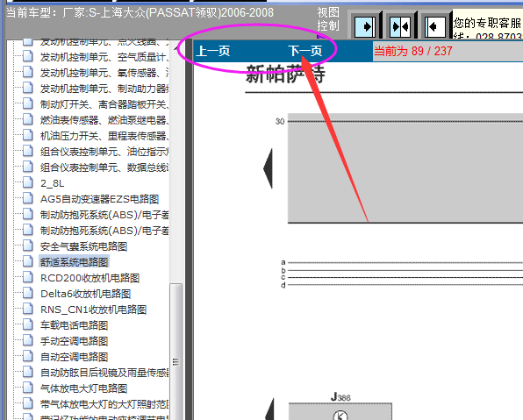523x420 pixels.
Task: Go to next page with 下一页
Action: click(305, 51)
